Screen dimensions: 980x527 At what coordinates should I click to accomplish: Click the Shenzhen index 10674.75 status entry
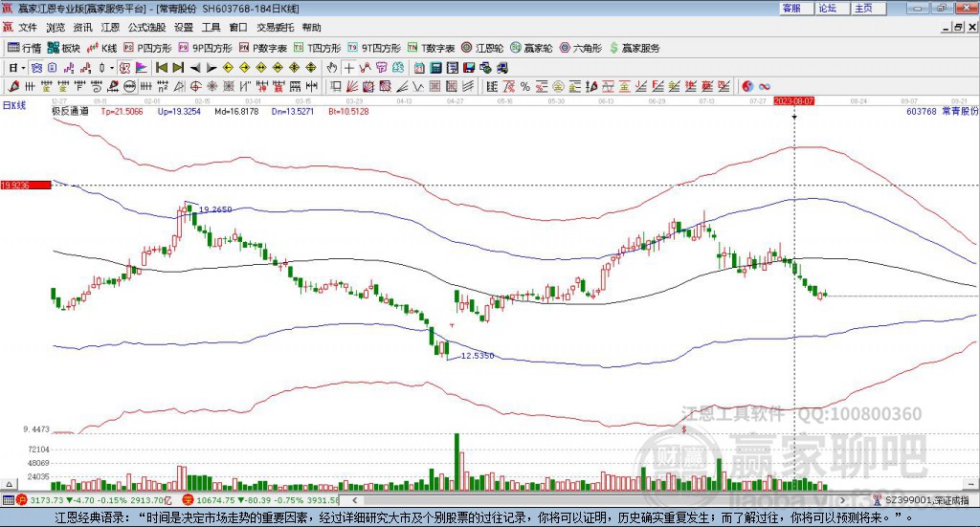(260, 500)
